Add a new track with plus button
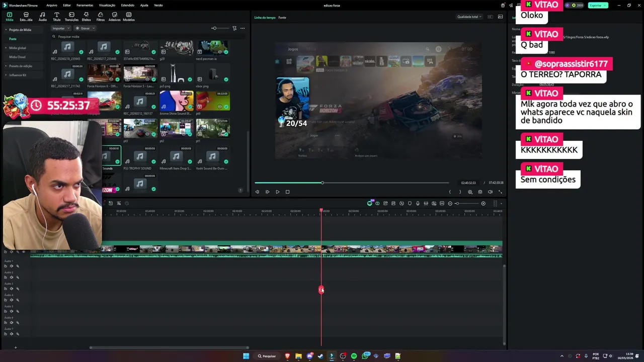 pyautogui.click(x=15, y=347)
